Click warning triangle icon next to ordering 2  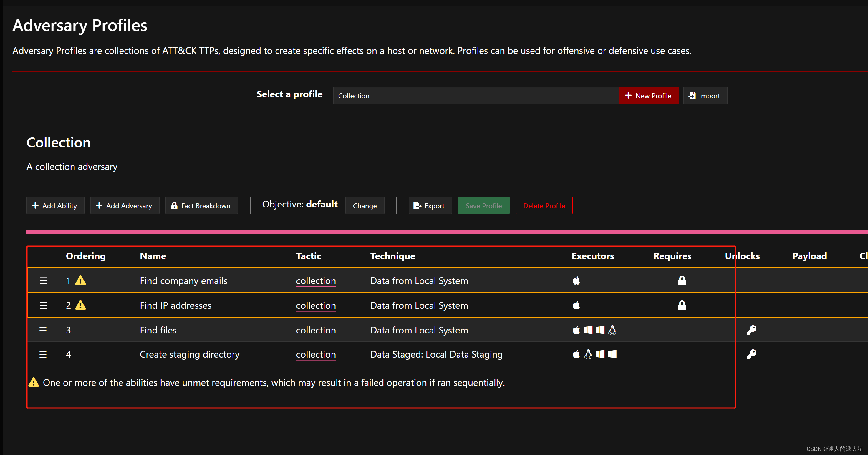tap(81, 305)
